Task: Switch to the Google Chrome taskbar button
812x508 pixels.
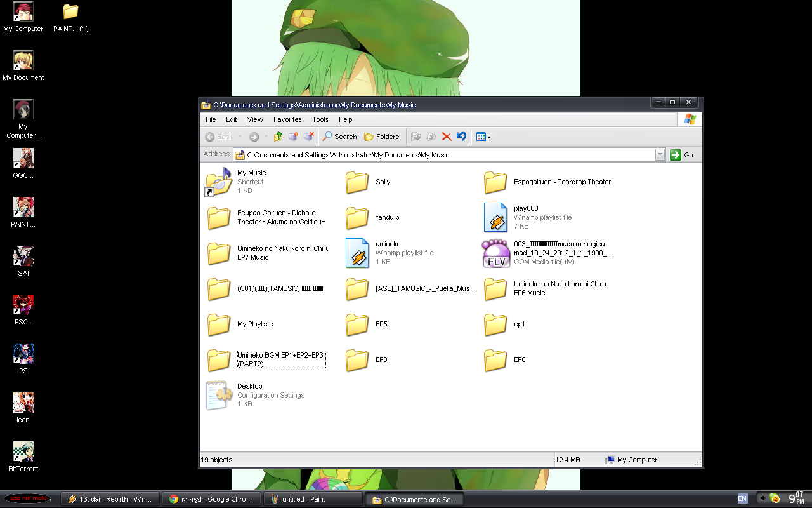Action: [211, 499]
